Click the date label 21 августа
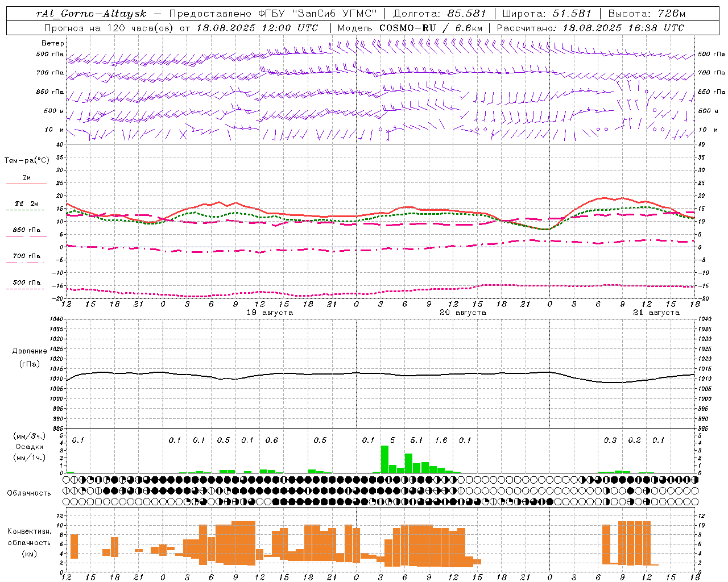728x582 pixels. pos(656,313)
